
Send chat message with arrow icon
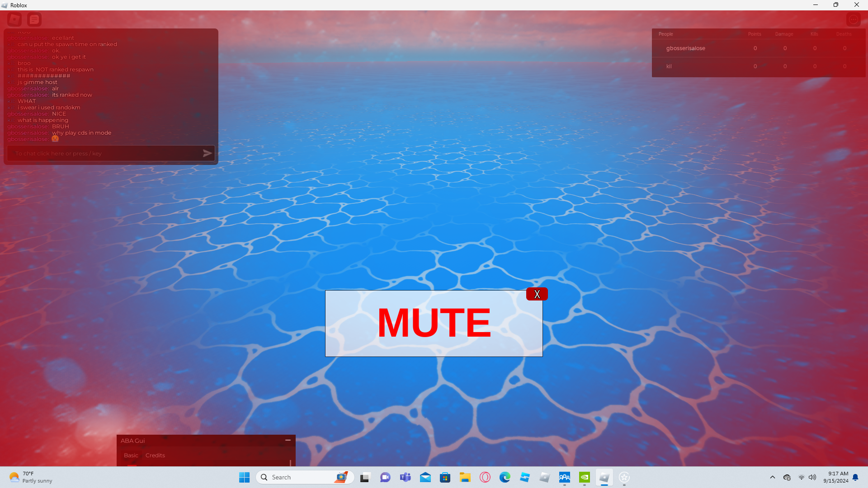point(207,153)
